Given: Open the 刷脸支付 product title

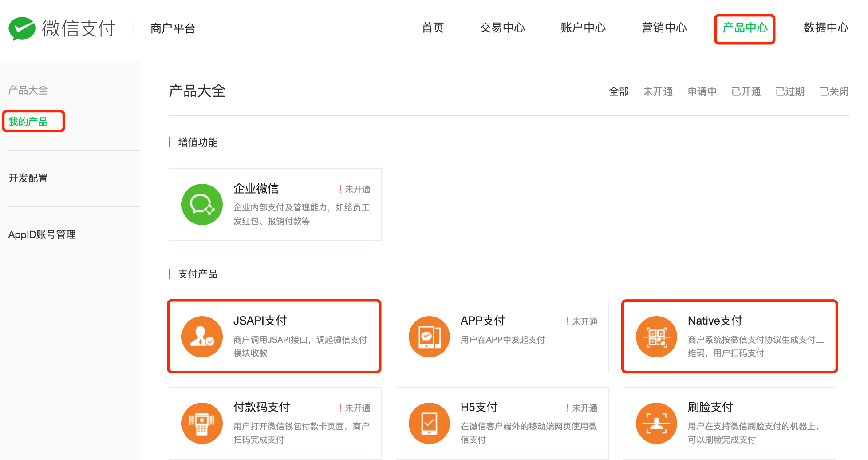Looking at the screenshot, I should [710, 407].
